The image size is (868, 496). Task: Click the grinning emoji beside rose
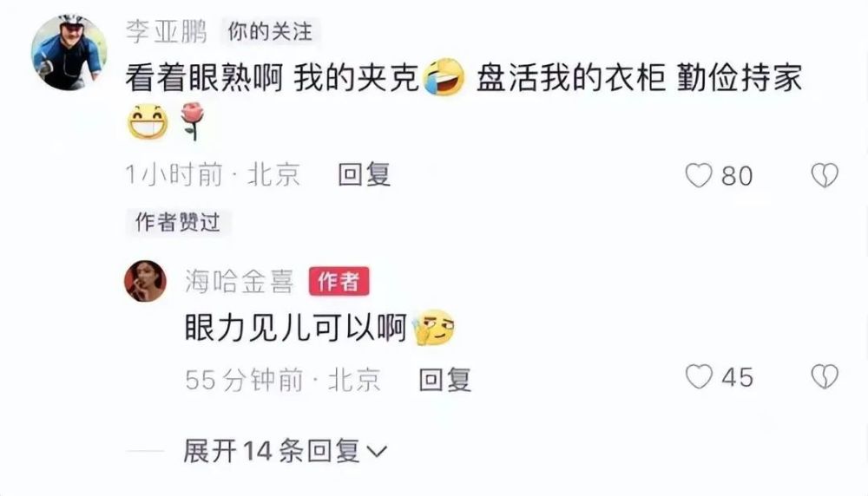pyautogui.click(x=148, y=121)
